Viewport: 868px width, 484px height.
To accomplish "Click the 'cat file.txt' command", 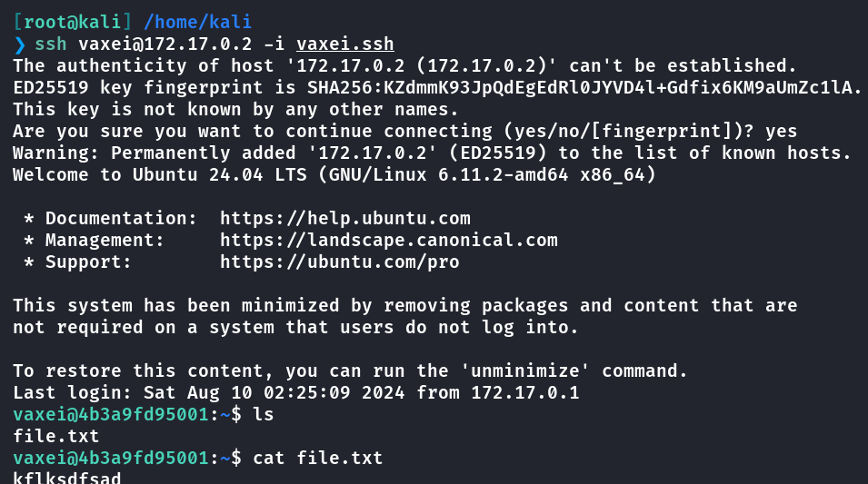I will click(x=318, y=458).
